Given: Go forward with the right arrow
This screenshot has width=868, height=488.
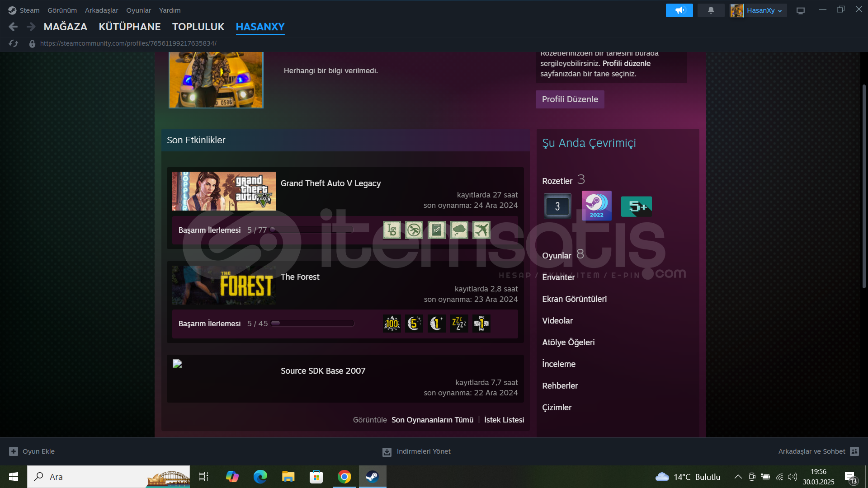Looking at the screenshot, I should click(31, 27).
